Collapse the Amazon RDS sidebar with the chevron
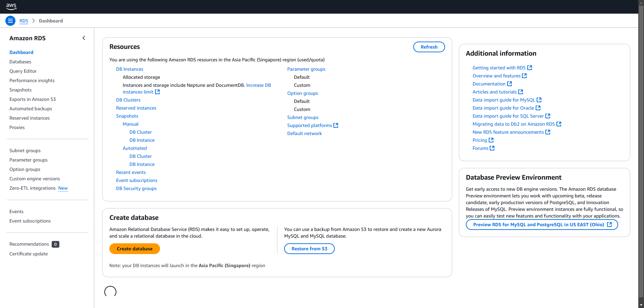This screenshot has height=308, width=644. pos(84,38)
